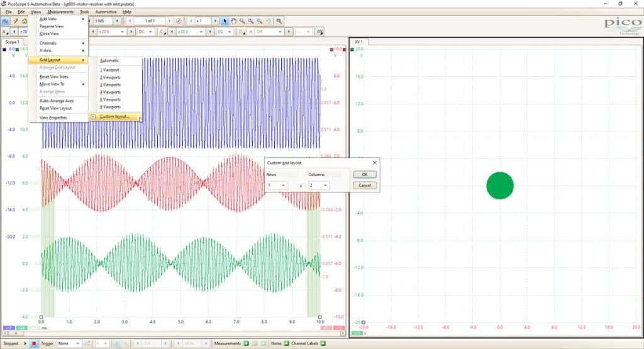Select the scope mode waveform icon
This screenshot has width=644, height=349.
coord(6,21)
